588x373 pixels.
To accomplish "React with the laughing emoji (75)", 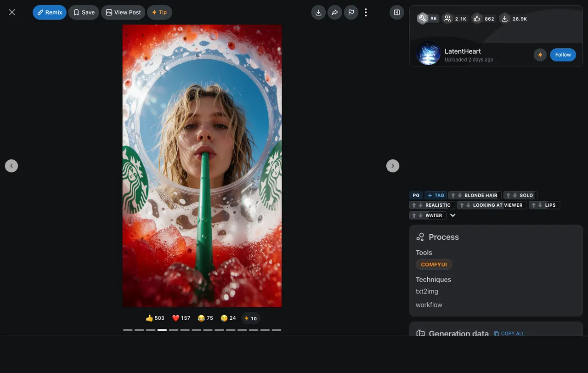I will 205,318.
